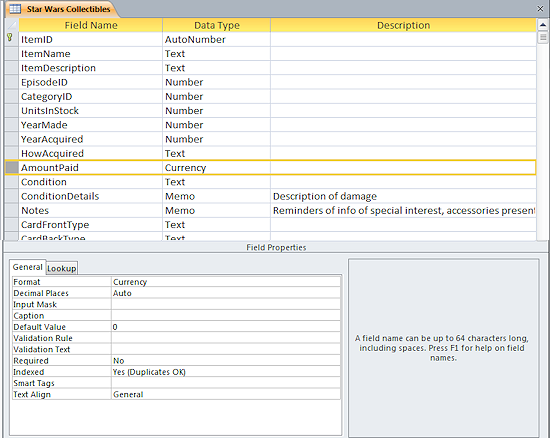Switch to the Lookup properties tab
550x438 pixels.
click(x=62, y=268)
